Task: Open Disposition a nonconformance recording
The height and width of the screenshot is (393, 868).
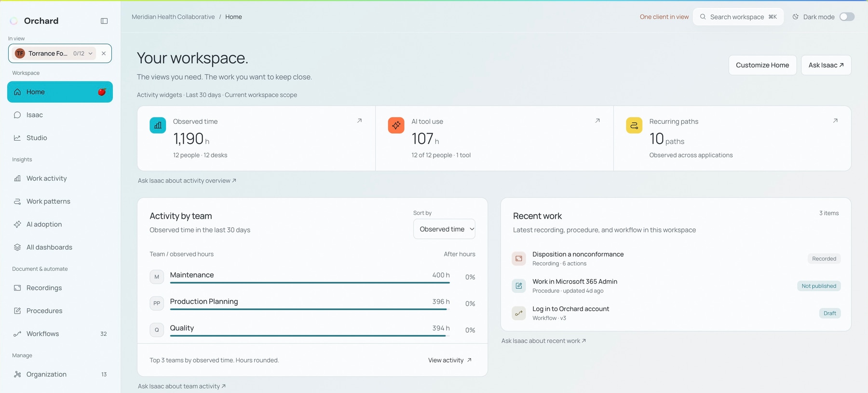Action: [676, 259]
